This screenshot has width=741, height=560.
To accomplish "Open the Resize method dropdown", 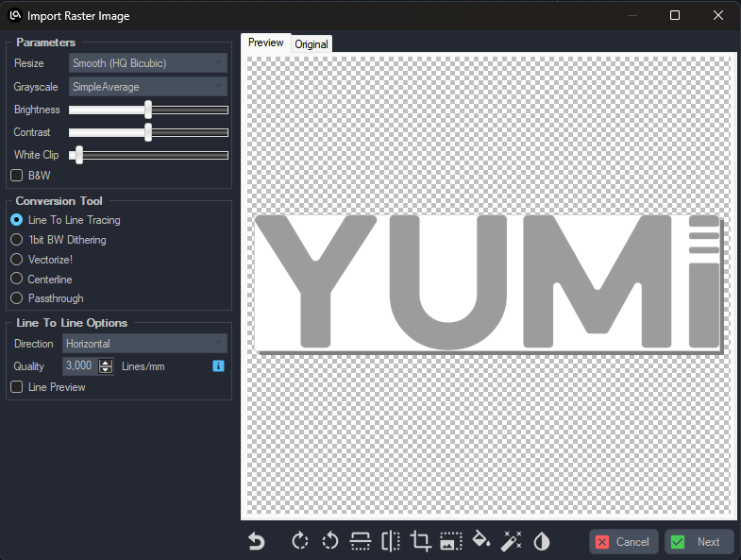I will [x=148, y=63].
